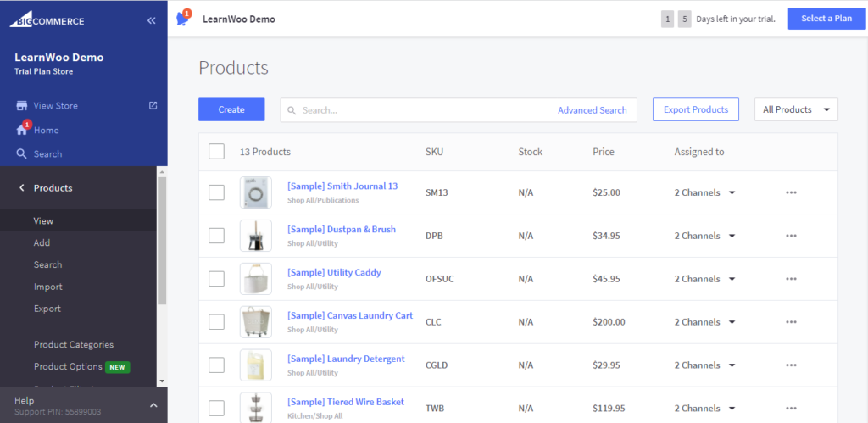The height and width of the screenshot is (423, 868).
Task: Click the Create button
Action: tap(231, 109)
